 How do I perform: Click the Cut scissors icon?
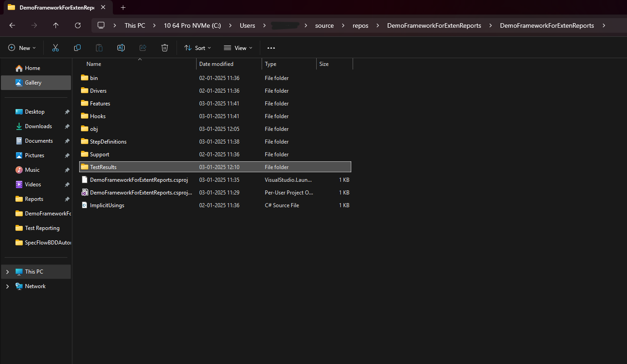point(56,48)
